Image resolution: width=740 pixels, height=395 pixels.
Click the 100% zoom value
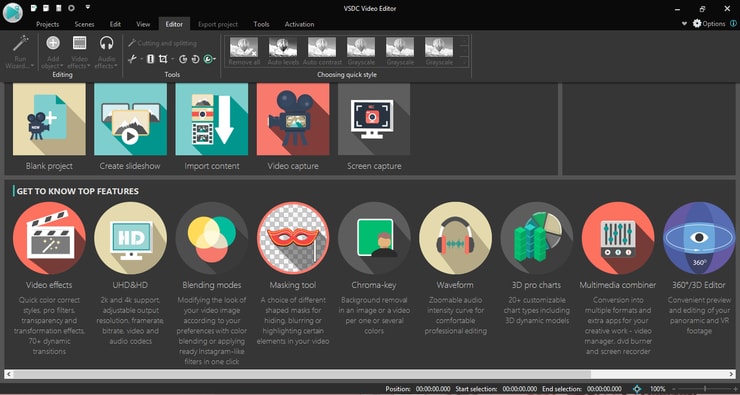657,389
